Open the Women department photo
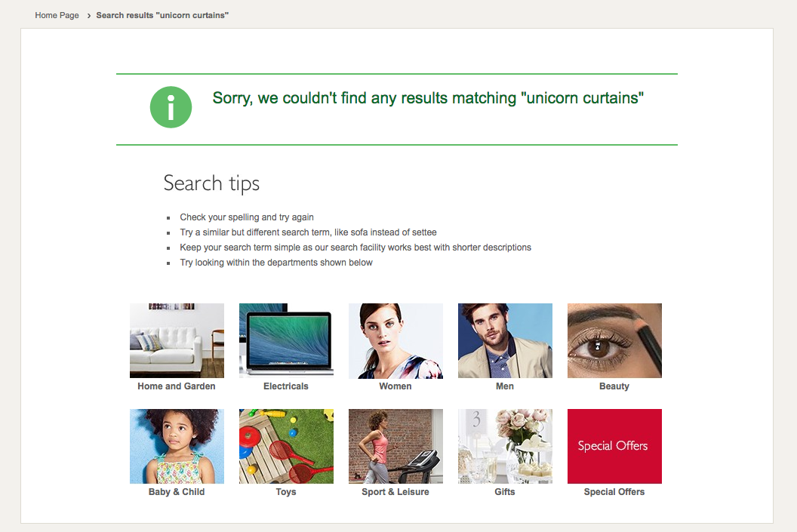Viewport: 797px width, 532px height. point(395,340)
